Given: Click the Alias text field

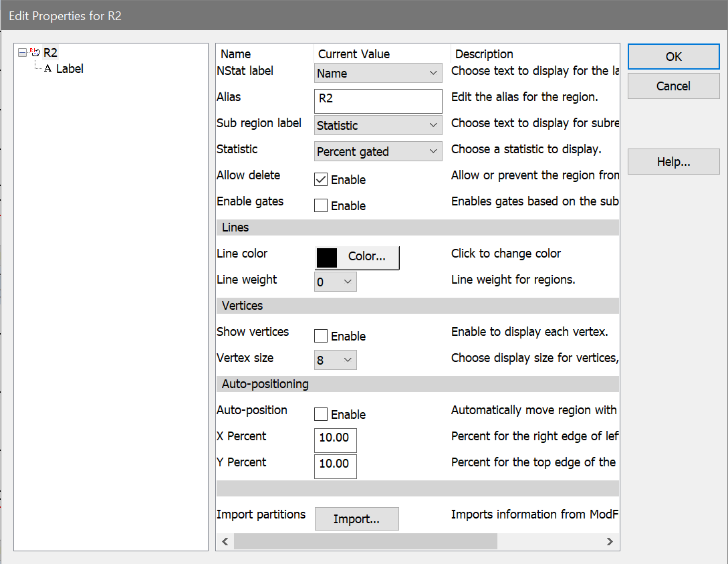Looking at the screenshot, I should (378, 100).
